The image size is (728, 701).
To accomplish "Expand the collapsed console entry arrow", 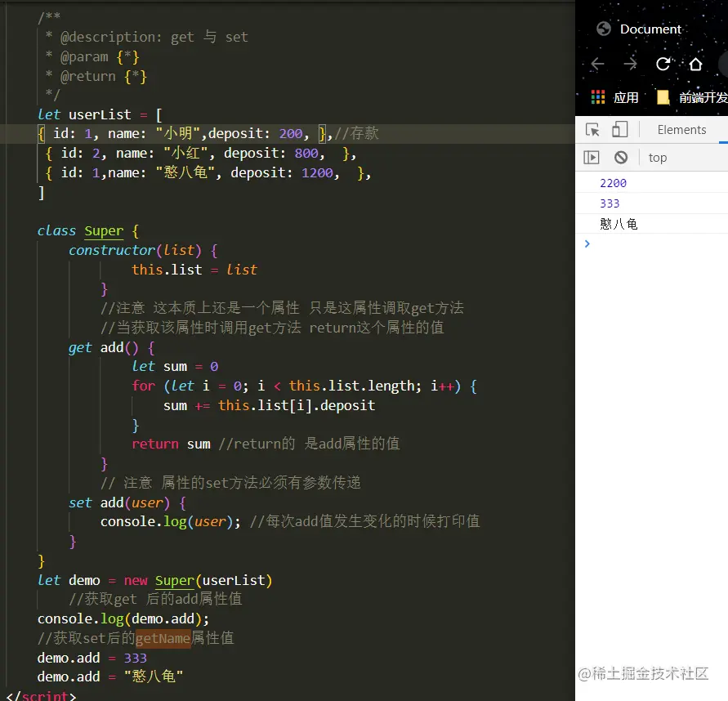I will 587,243.
